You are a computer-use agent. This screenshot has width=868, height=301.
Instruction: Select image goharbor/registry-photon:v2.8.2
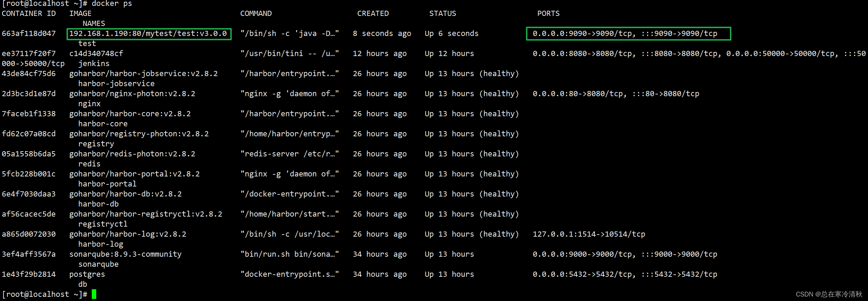click(139, 134)
